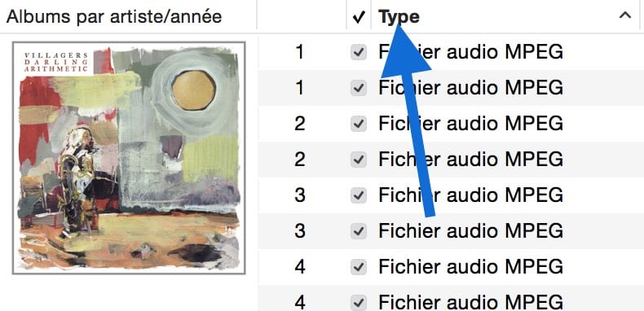The height and width of the screenshot is (311, 644).
Task: Toggle the checkbox of the second track 2 row
Action: pyautogui.click(x=359, y=160)
